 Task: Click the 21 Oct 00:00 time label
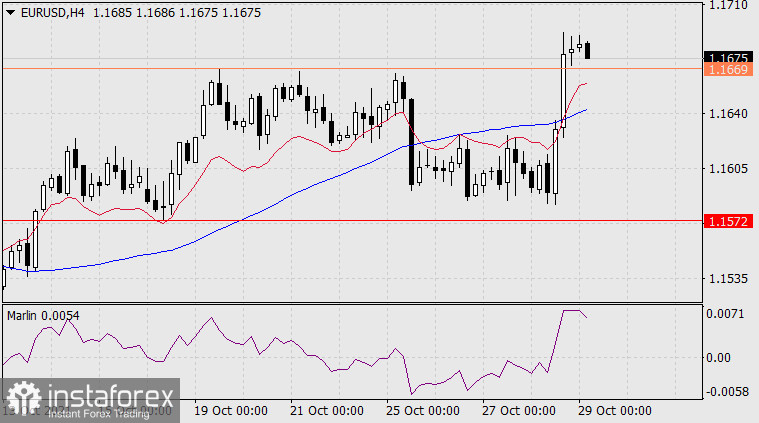coord(326,410)
